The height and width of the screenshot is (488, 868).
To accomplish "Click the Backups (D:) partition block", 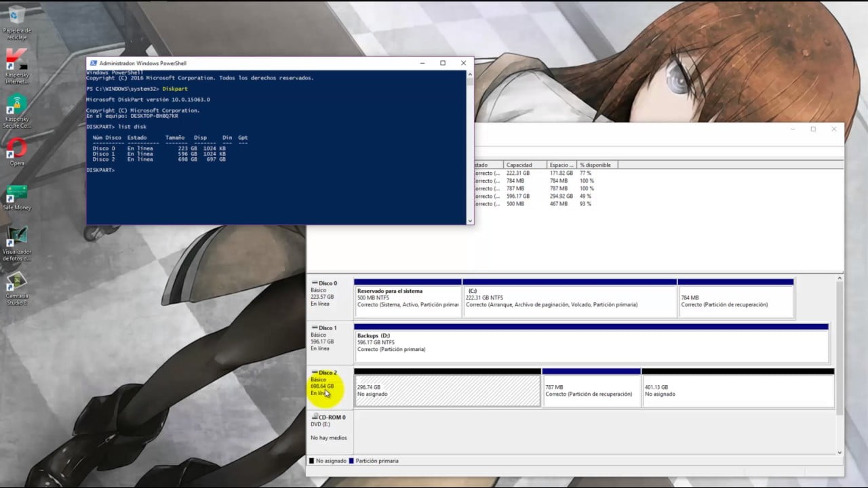I will coord(591,346).
